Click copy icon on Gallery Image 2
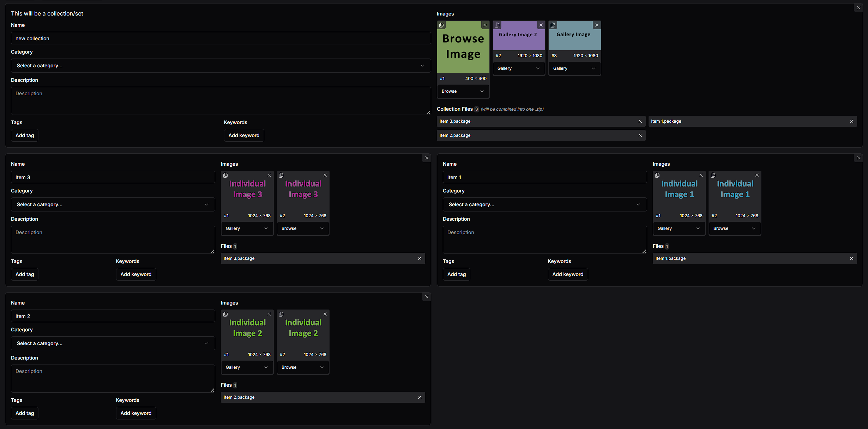The width and height of the screenshot is (868, 429). (x=497, y=25)
